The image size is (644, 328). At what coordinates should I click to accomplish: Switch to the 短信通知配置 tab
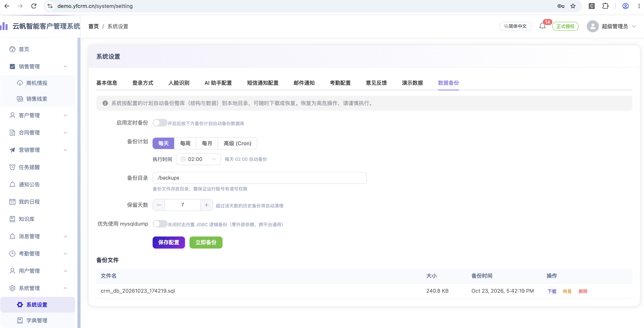coord(263,83)
